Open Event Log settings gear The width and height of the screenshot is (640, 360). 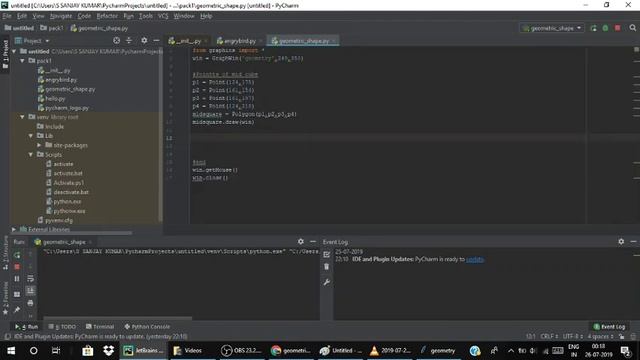click(x=621, y=242)
